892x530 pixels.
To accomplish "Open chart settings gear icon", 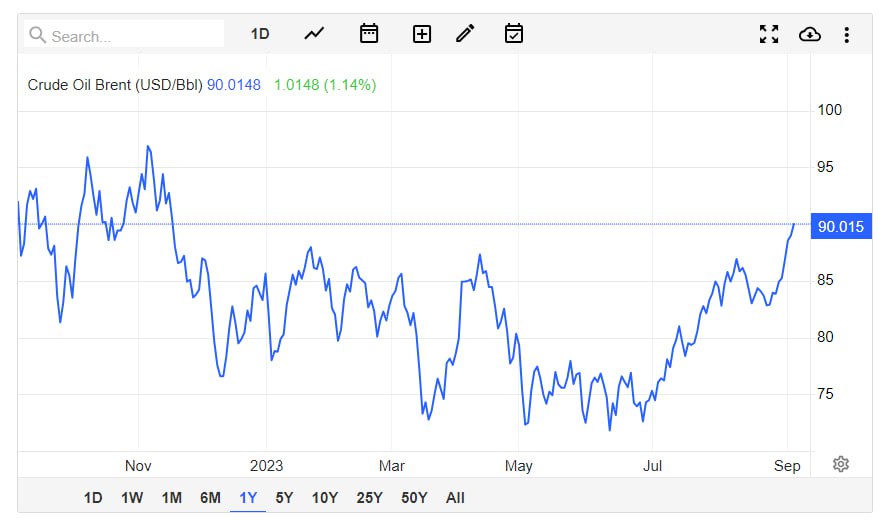I will 841,464.
